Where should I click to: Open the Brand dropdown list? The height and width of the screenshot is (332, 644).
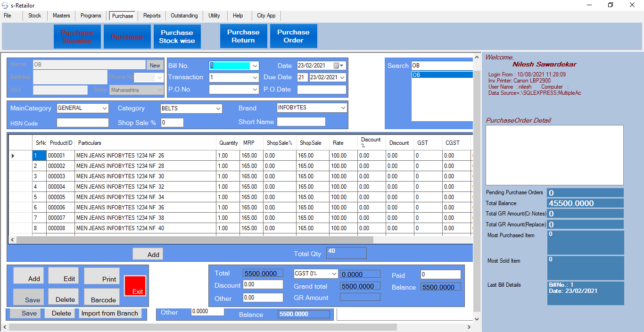(x=343, y=108)
